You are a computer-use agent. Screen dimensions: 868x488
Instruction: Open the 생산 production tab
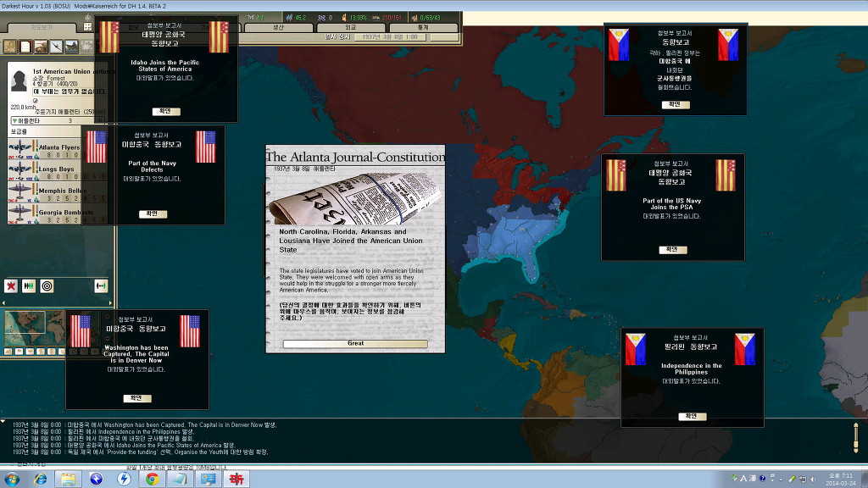(x=278, y=27)
